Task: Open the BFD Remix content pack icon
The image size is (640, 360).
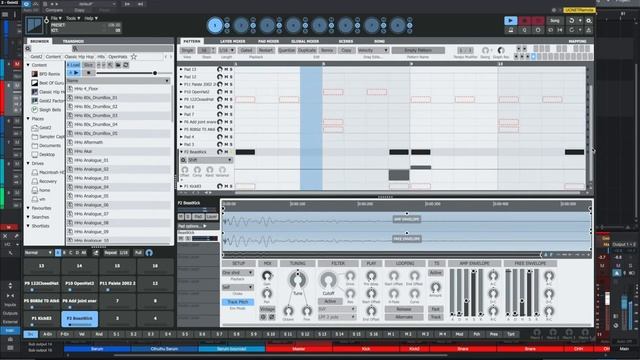Action: click(35, 74)
